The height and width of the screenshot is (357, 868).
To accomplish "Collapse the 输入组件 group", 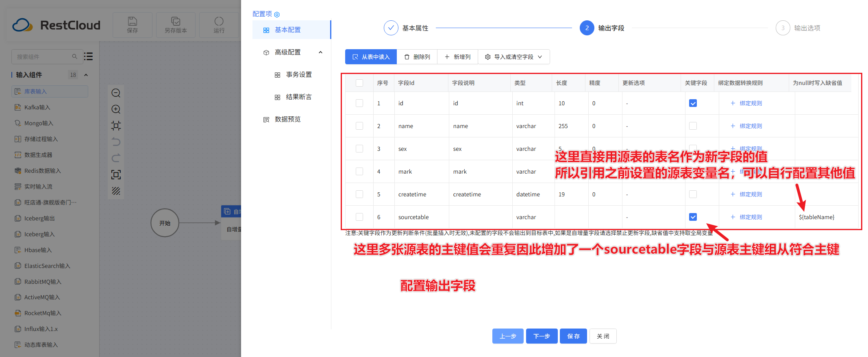I will (x=86, y=75).
